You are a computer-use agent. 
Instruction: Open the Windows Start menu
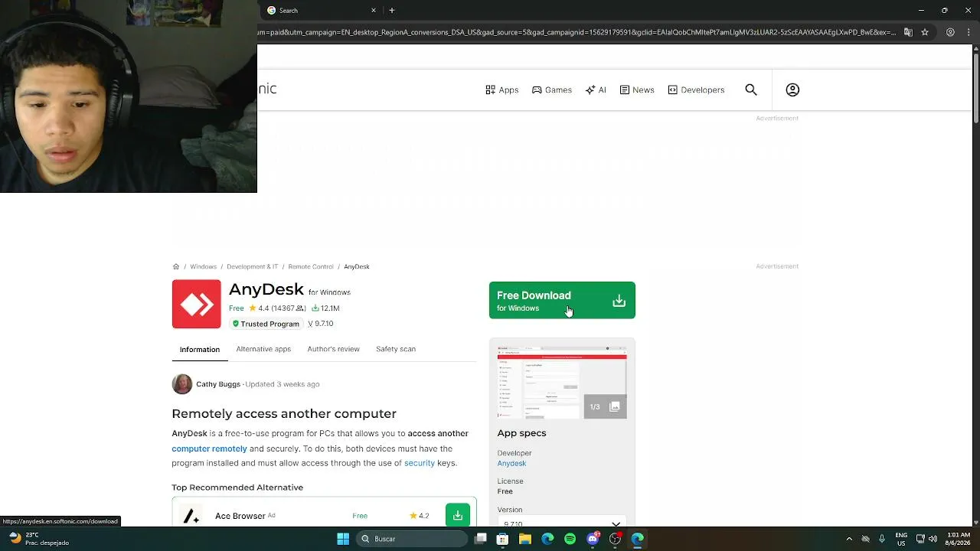coord(343,539)
